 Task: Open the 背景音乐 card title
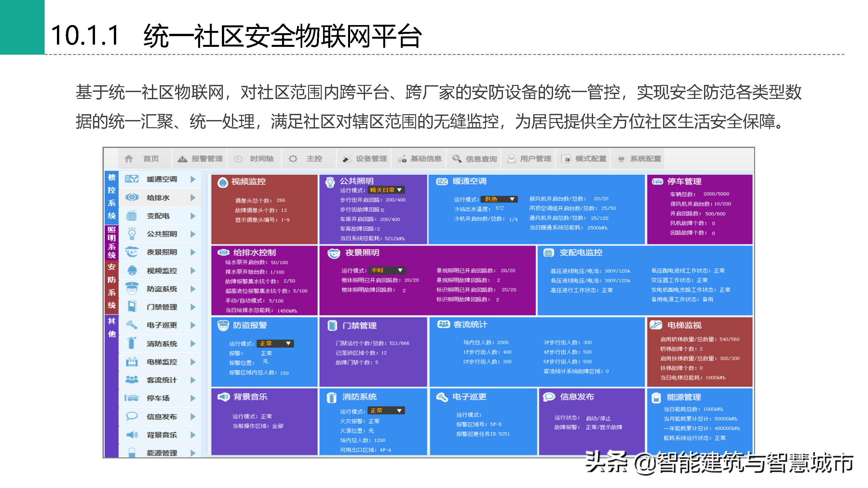pos(251,397)
